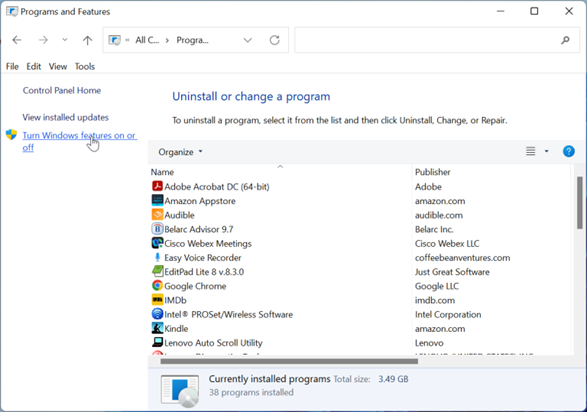Screen dimensions: 587x412
Task: Select the IMDb icon
Action: pyautogui.click(x=157, y=300)
